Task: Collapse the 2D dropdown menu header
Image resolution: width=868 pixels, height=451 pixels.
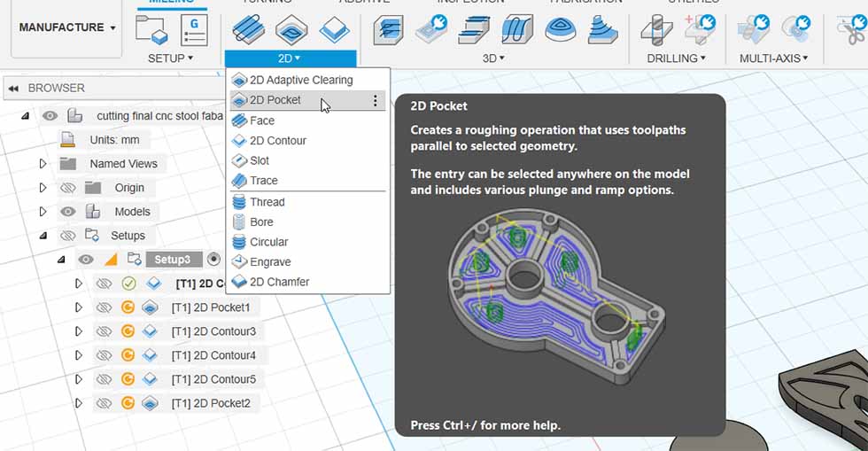Action: coord(291,58)
